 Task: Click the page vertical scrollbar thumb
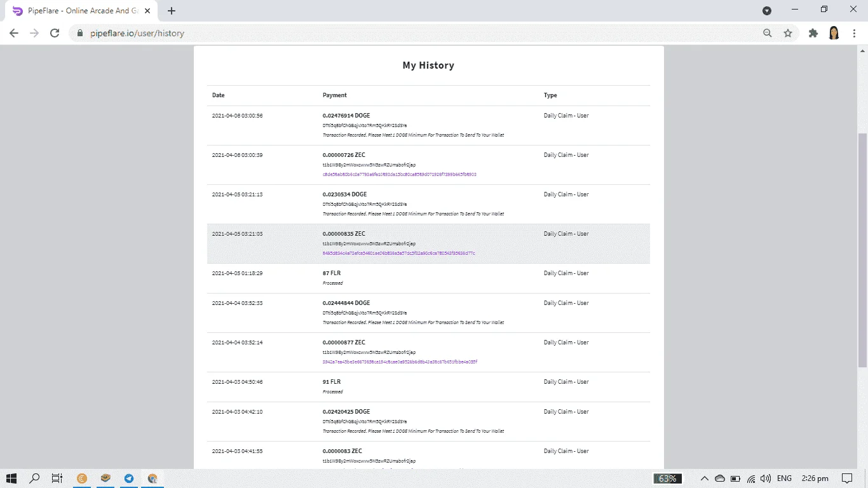click(x=862, y=250)
